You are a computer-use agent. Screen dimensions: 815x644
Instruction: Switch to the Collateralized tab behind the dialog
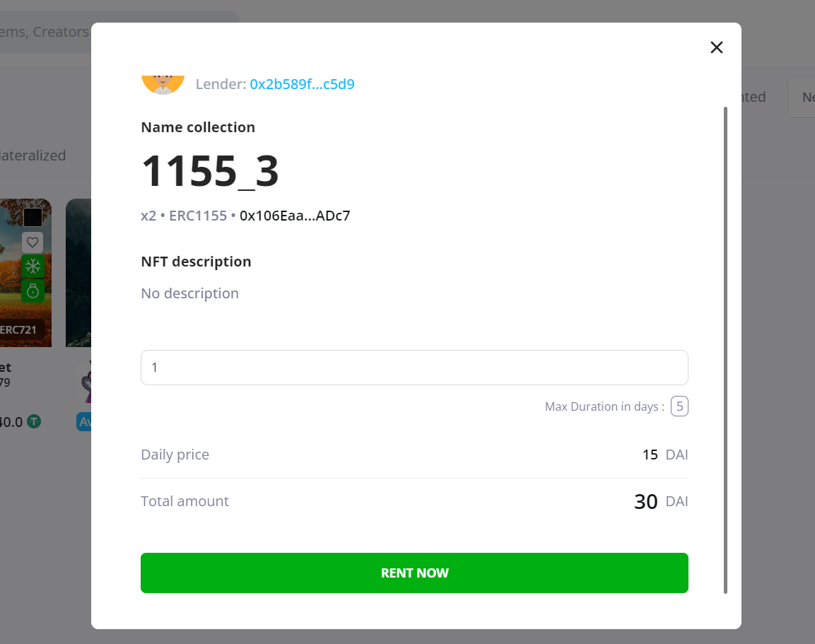coord(33,156)
